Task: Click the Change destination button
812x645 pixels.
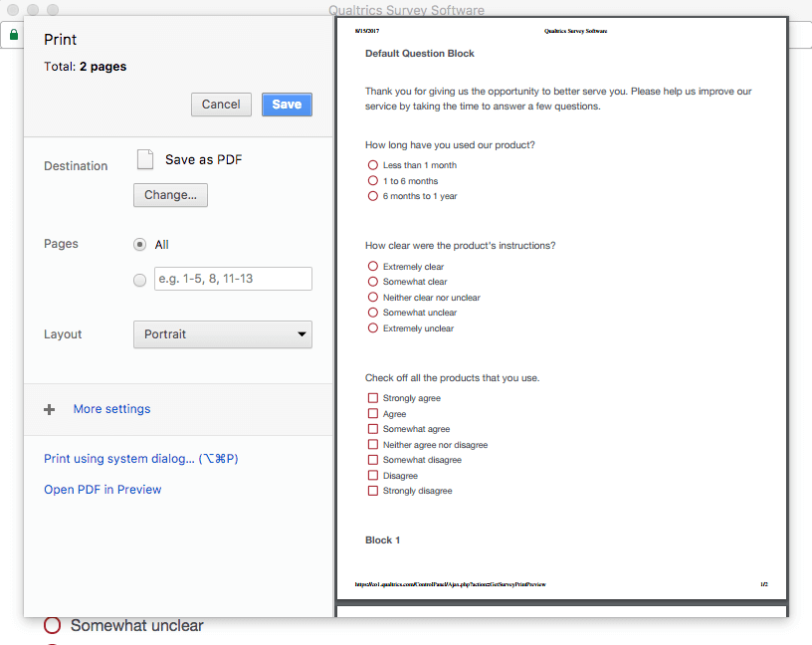Action: click(x=169, y=195)
